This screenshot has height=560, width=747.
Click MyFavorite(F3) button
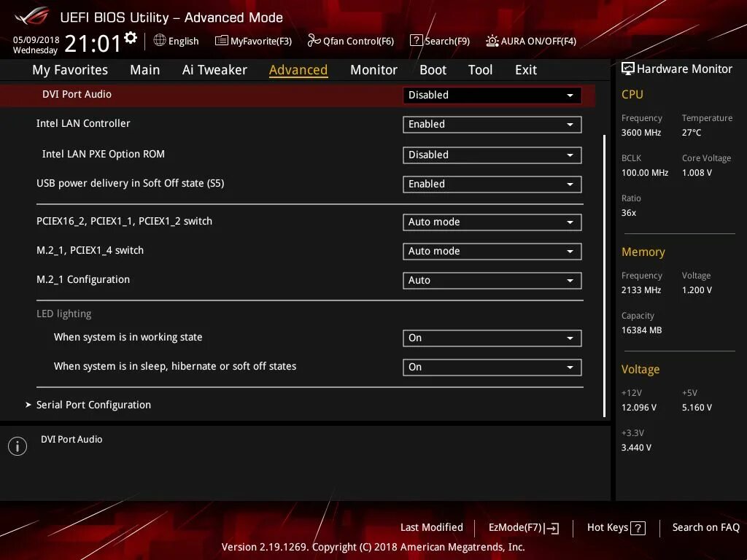click(x=253, y=41)
